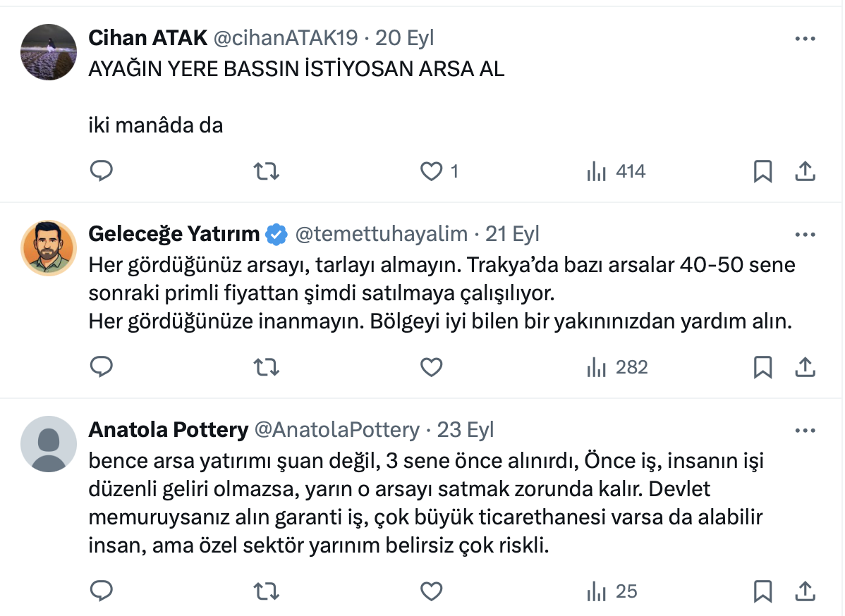This screenshot has height=616, width=845.
Task: Share Cihan ATAK's tweet
Action: pos(806,171)
